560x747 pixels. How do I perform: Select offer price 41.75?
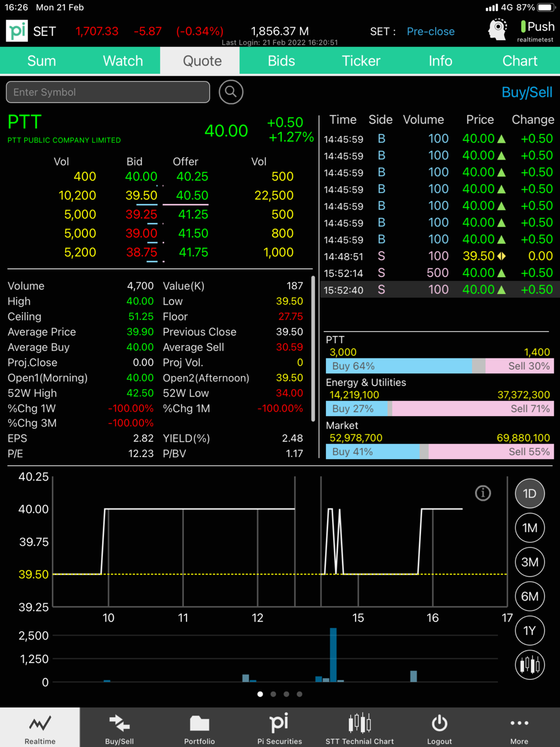(193, 253)
